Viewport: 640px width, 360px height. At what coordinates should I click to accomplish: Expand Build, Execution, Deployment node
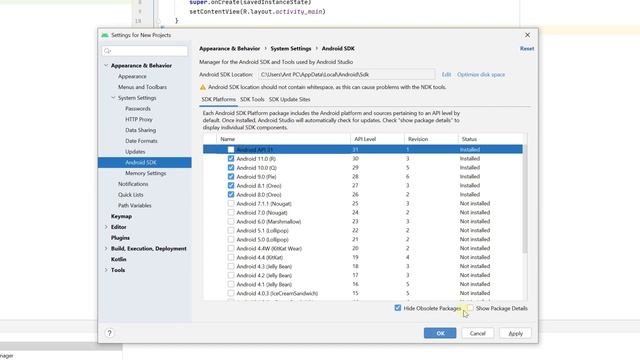pyautogui.click(x=106, y=249)
